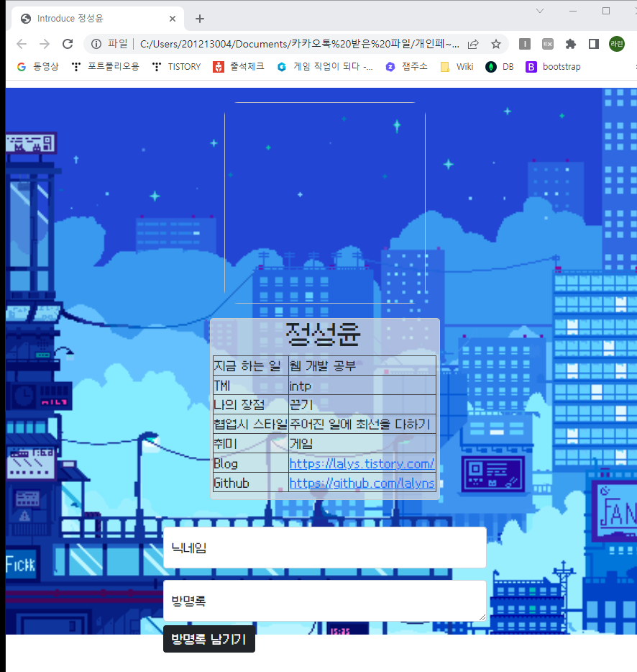Click the 닉네임 input field
This screenshot has width=637, height=672.
pos(325,548)
